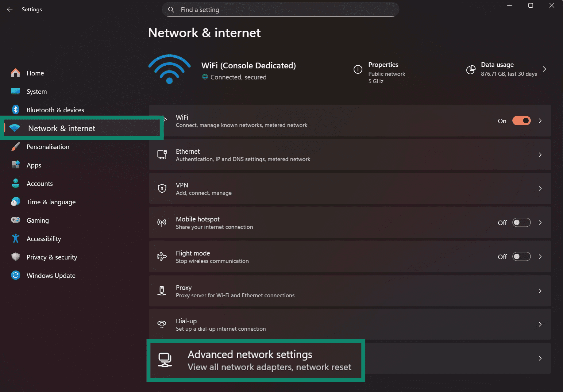Click the Data usage pie chart icon
Viewport: 563px width, 392px height.
pyautogui.click(x=470, y=70)
